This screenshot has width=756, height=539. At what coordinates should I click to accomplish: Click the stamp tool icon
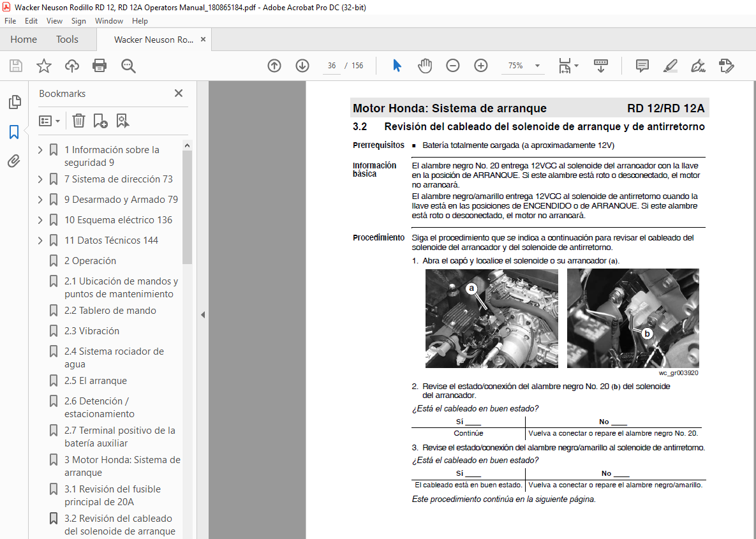tap(726, 66)
